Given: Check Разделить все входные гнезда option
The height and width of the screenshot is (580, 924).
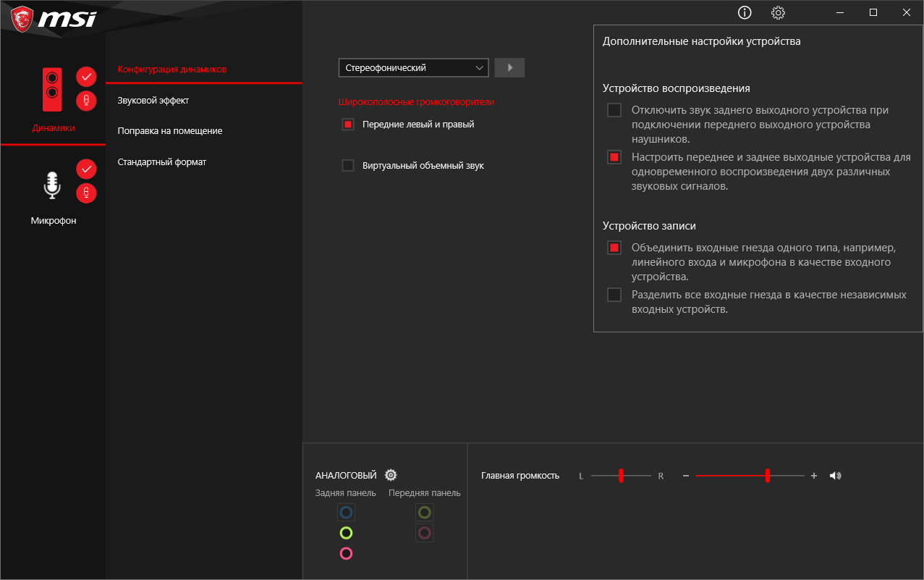Looking at the screenshot, I should [614, 295].
